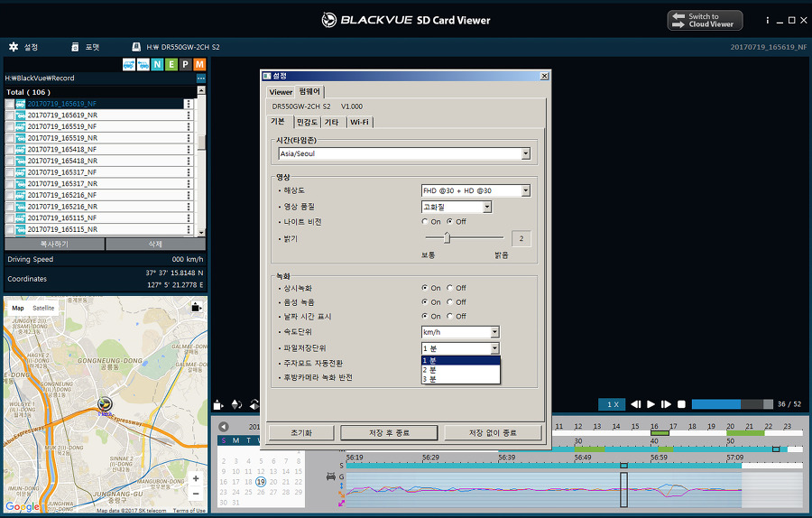
Task: Expand the map with its top-right icon
Action: coord(197,307)
